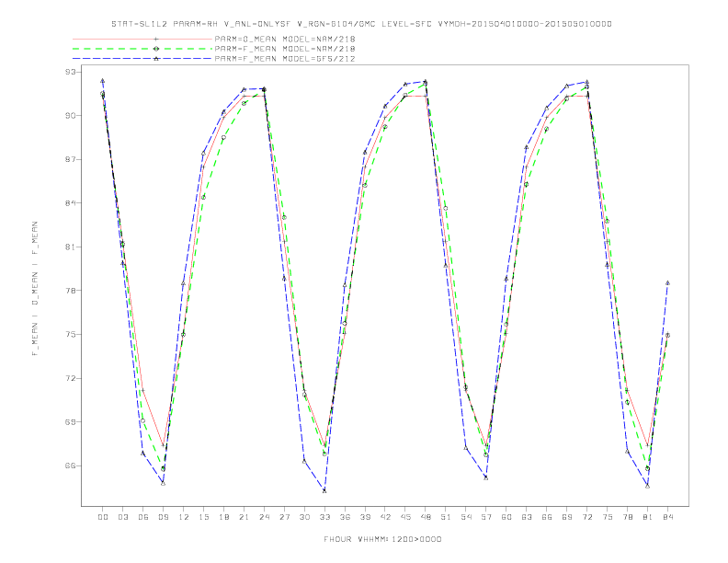Click forecast hour label 51 on x-axis

tap(446, 517)
